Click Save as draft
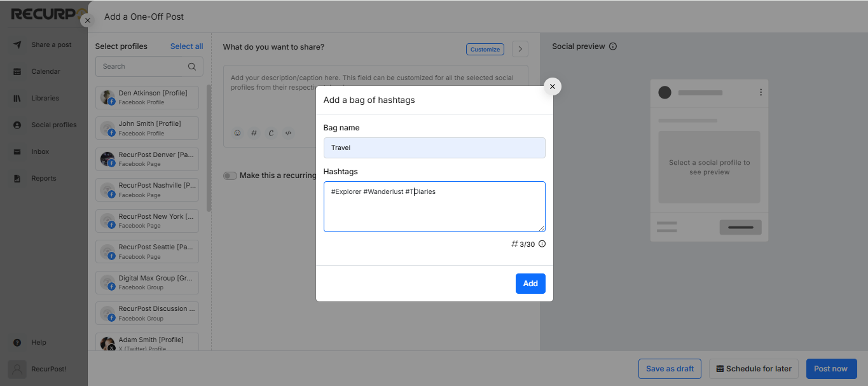Image resolution: width=868 pixels, height=386 pixels. click(x=670, y=369)
